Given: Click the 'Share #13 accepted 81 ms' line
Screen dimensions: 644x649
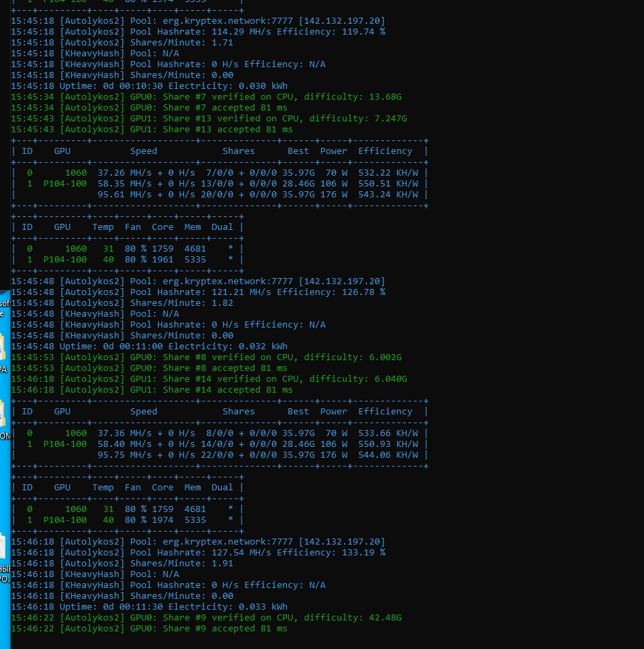Looking at the screenshot, I should pyautogui.click(x=176, y=130).
